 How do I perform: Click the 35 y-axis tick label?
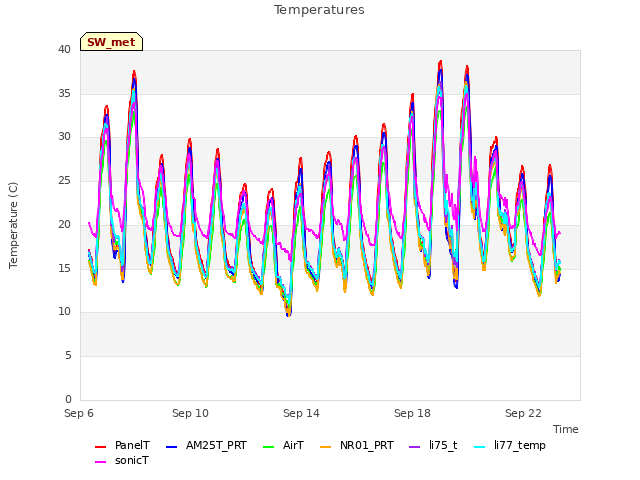click(64, 93)
